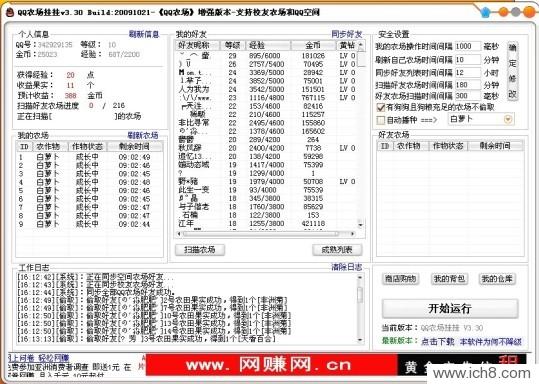Viewport: 539px width, 384px height.
Task: Click the friends list scroll down arrow
Action: pos(361,225)
